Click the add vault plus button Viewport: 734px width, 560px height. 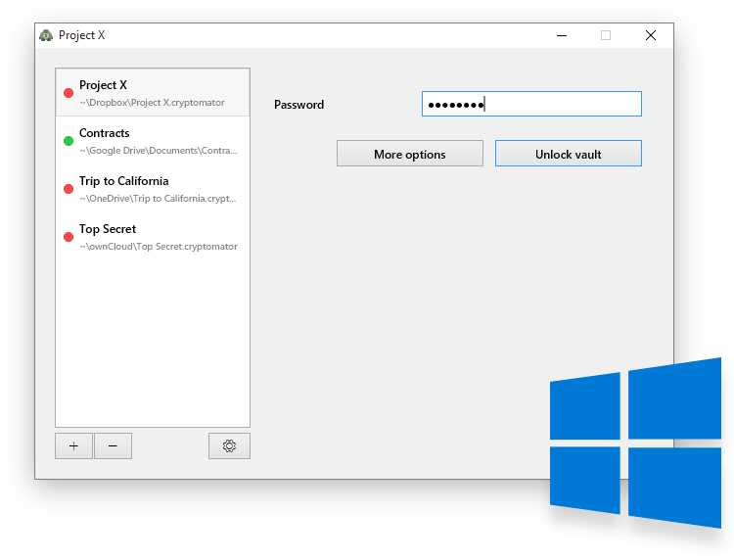click(73, 445)
